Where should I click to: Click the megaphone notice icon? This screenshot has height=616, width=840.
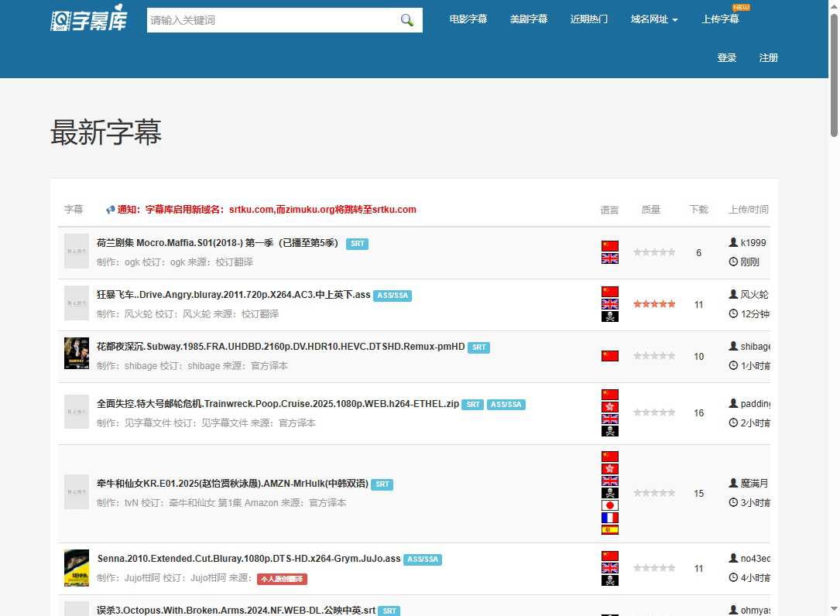point(111,210)
